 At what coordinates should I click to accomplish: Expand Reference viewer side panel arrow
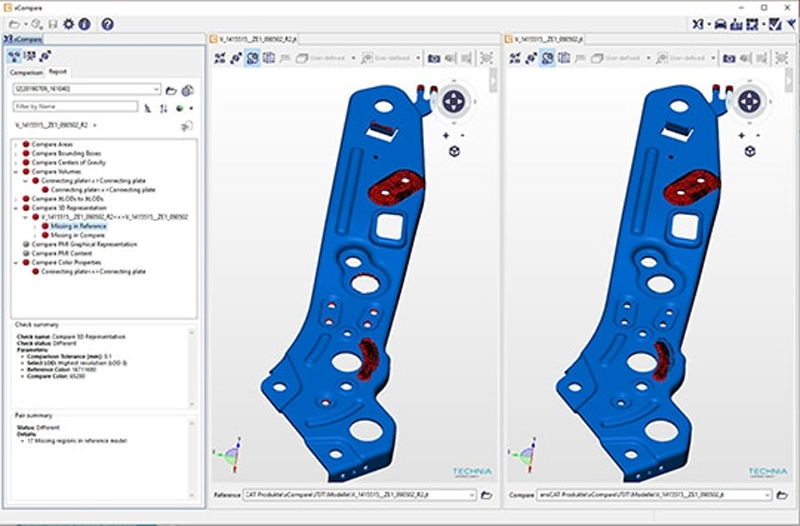493,80
